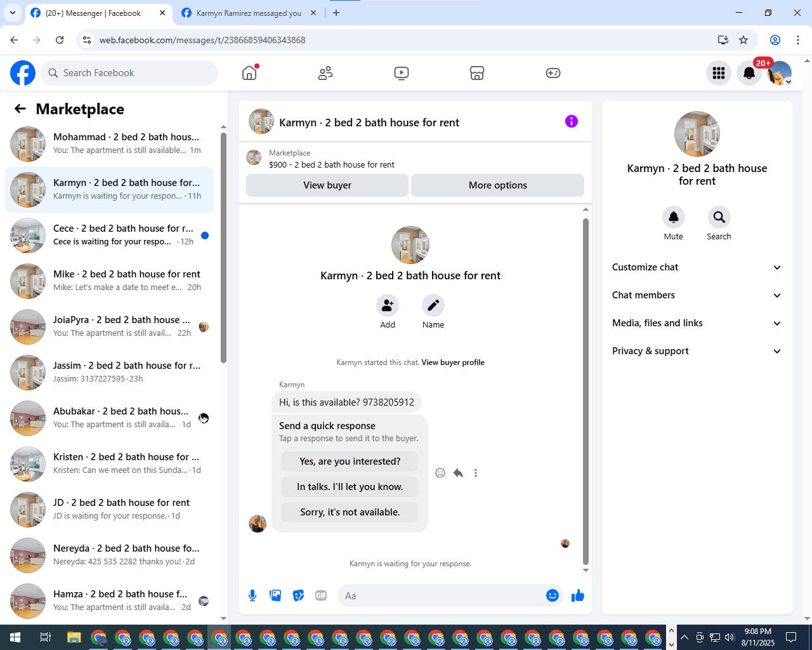Viewport: 812px width, 650px height.
Task: Reply to the quick response message
Action: [458, 473]
